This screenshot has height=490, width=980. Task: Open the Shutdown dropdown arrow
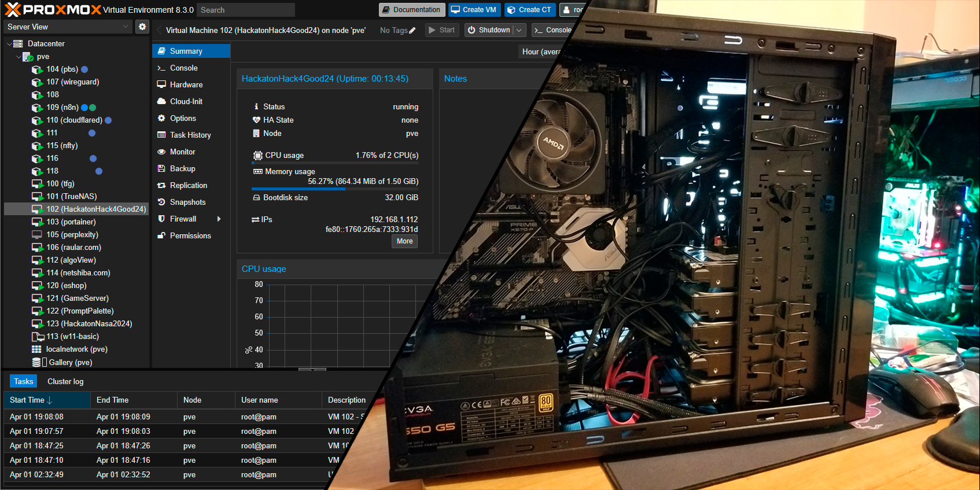pyautogui.click(x=519, y=30)
